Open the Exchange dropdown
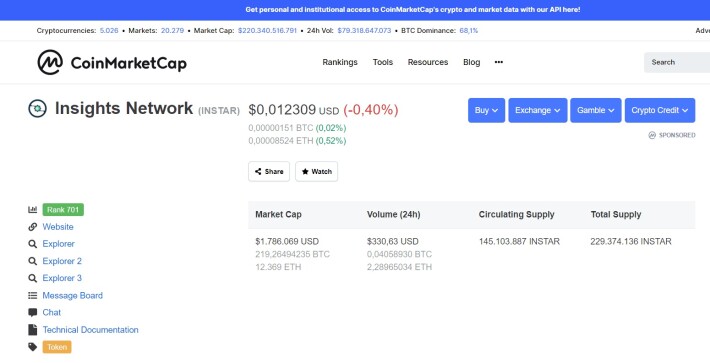710x363 pixels. pos(537,110)
